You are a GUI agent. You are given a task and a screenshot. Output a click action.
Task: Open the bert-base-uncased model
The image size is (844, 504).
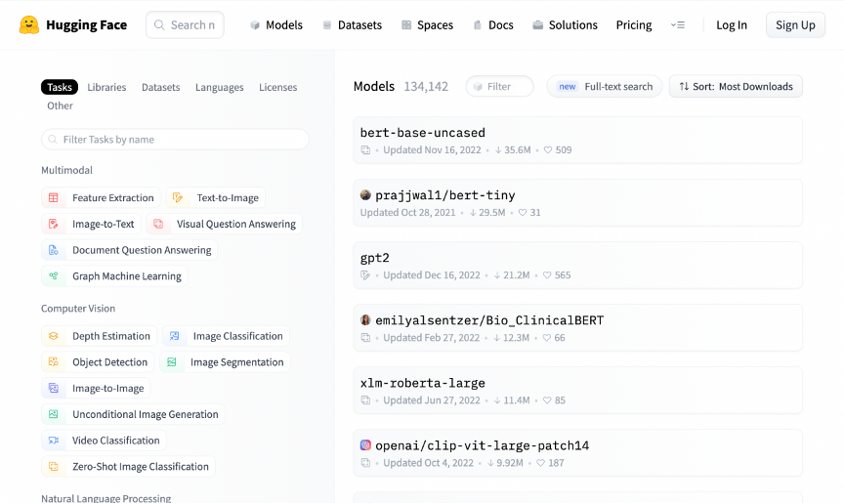tap(577, 140)
